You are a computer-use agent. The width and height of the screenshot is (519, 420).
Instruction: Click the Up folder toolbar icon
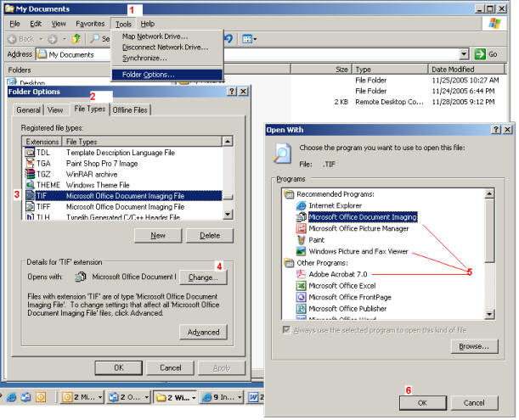click(x=76, y=39)
